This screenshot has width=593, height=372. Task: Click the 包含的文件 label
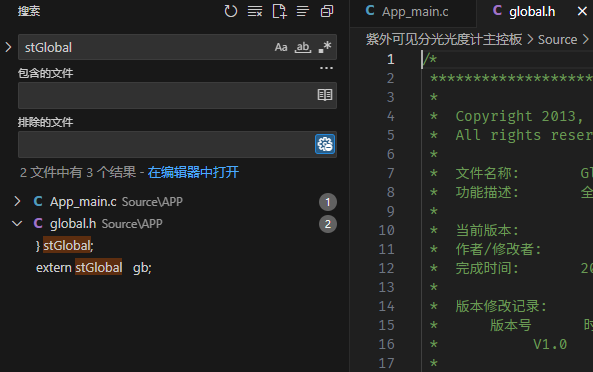[x=45, y=73]
